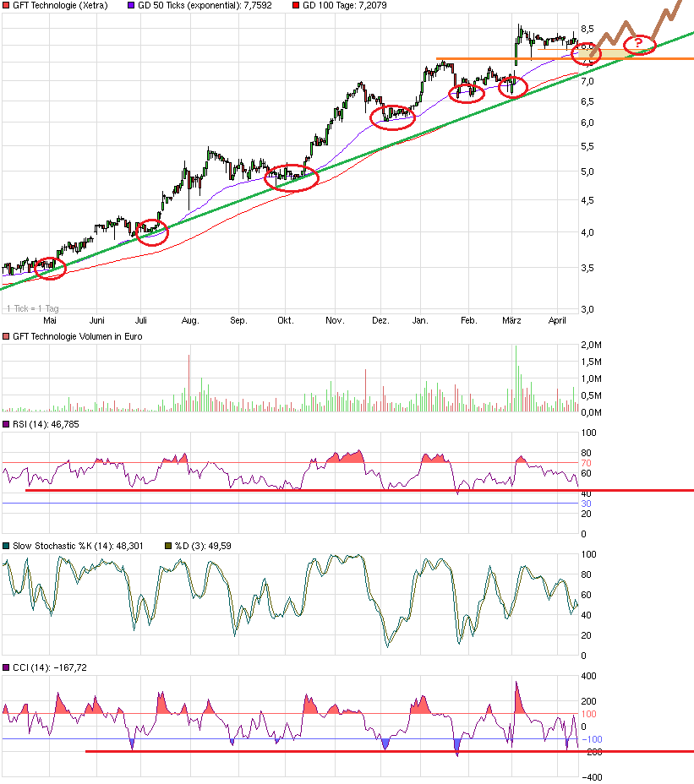Viewport: 694px width, 784px height.
Task: Click the '1 Tick = 1 Tag' note
Action: coord(33,308)
